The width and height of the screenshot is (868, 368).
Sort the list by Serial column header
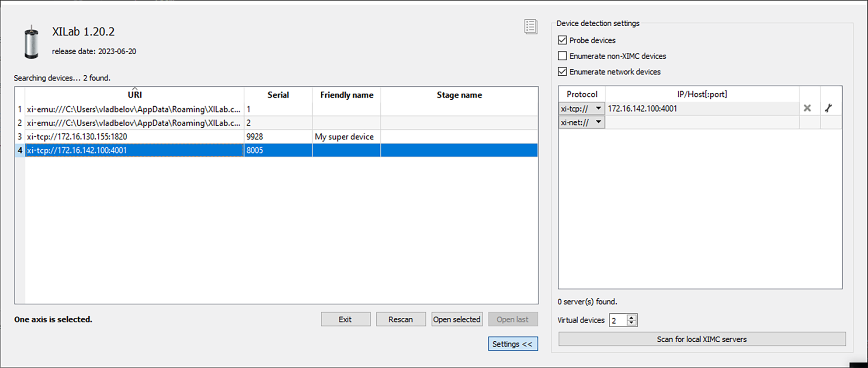tap(278, 95)
